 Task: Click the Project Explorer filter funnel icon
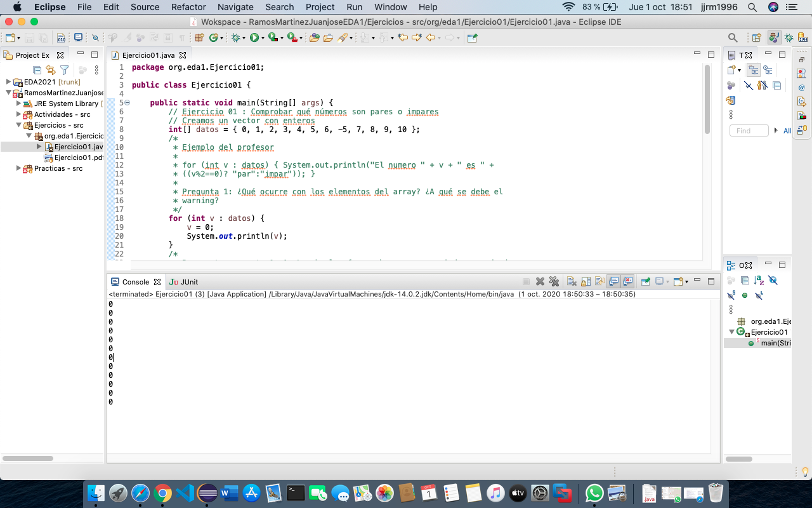pyautogui.click(x=64, y=70)
